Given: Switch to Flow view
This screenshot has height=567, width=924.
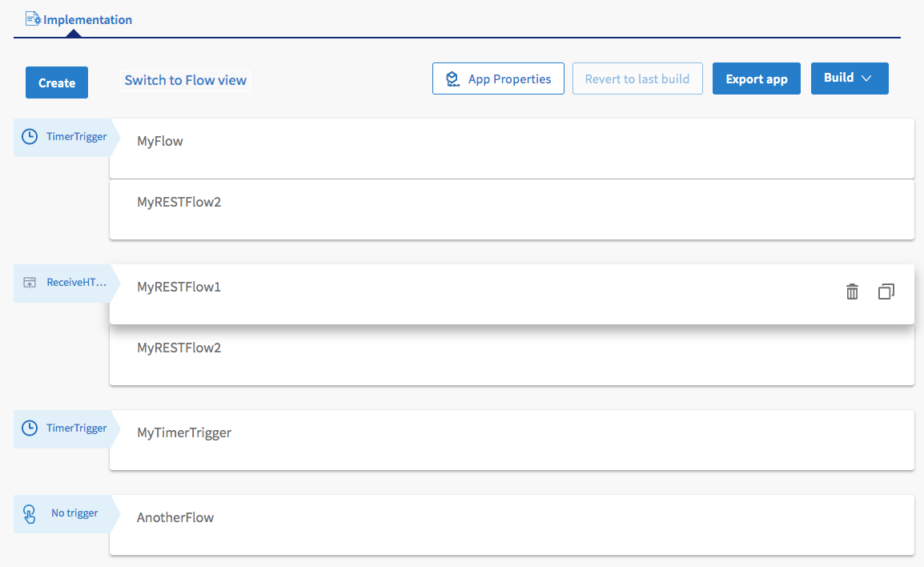Looking at the screenshot, I should (185, 80).
